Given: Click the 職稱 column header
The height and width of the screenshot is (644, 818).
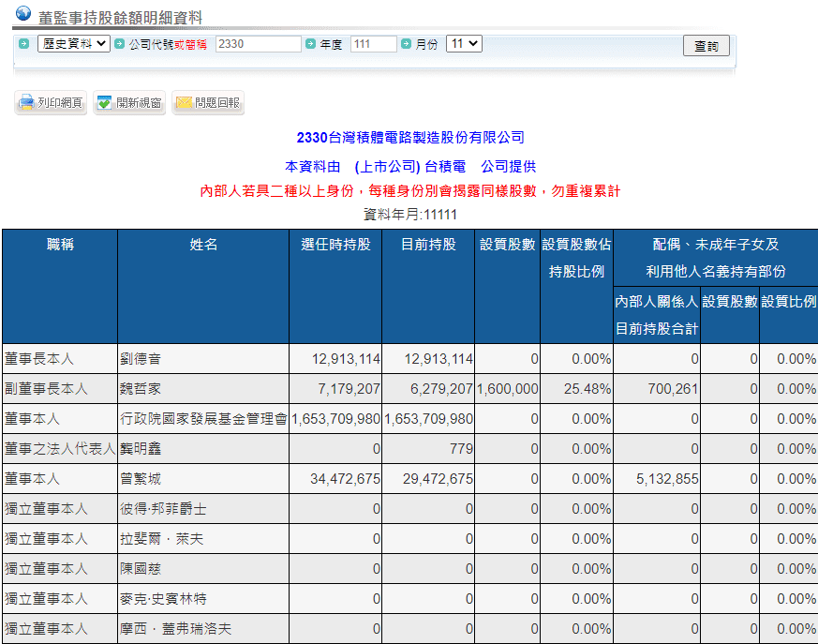Looking at the screenshot, I should tap(60, 245).
